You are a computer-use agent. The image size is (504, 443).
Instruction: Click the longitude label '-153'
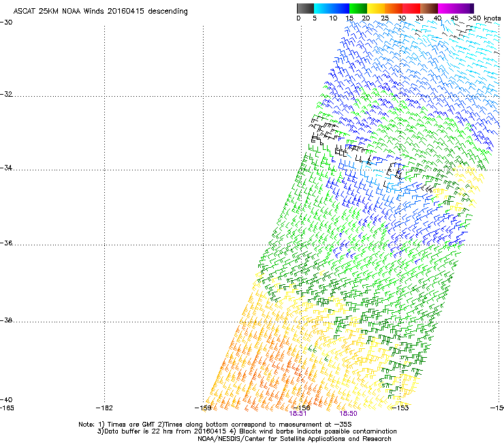[x=400, y=408]
